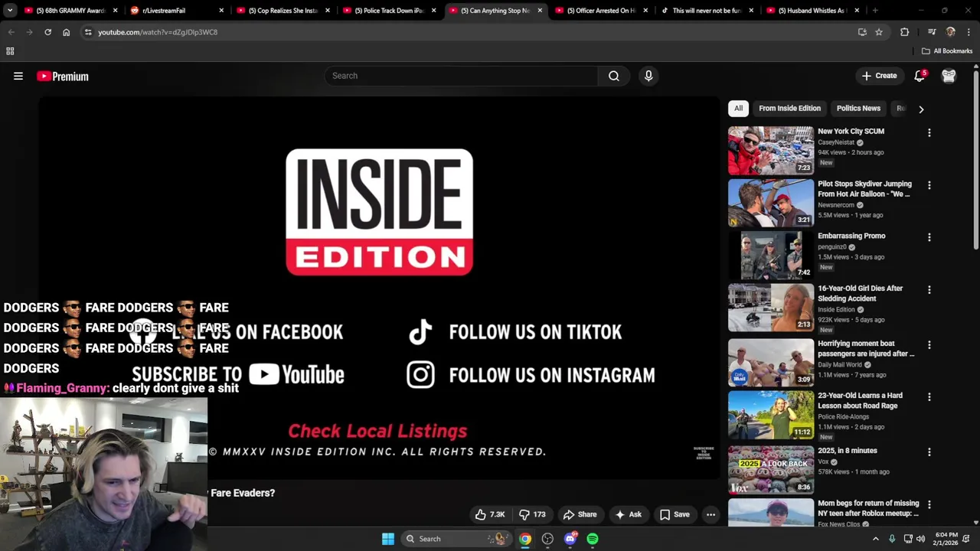Click the YouTube page vertical scrollbar

(976, 161)
